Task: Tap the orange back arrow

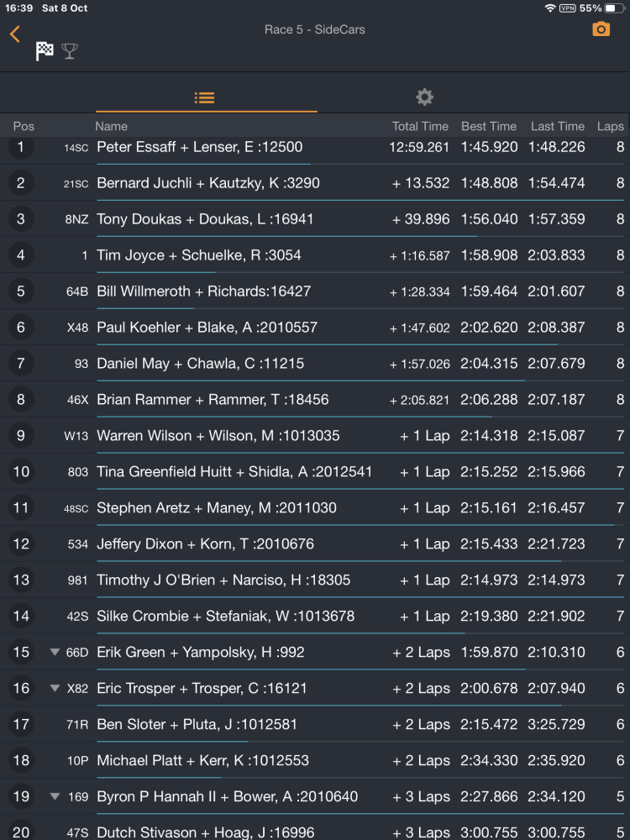Action: pos(15,34)
